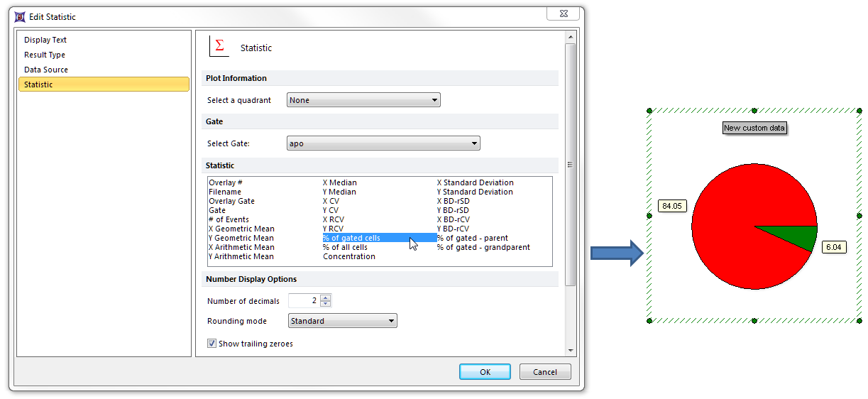Expand the Select Gate dropdown
Screen dimensions: 868x399
pyautogui.click(x=383, y=143)
